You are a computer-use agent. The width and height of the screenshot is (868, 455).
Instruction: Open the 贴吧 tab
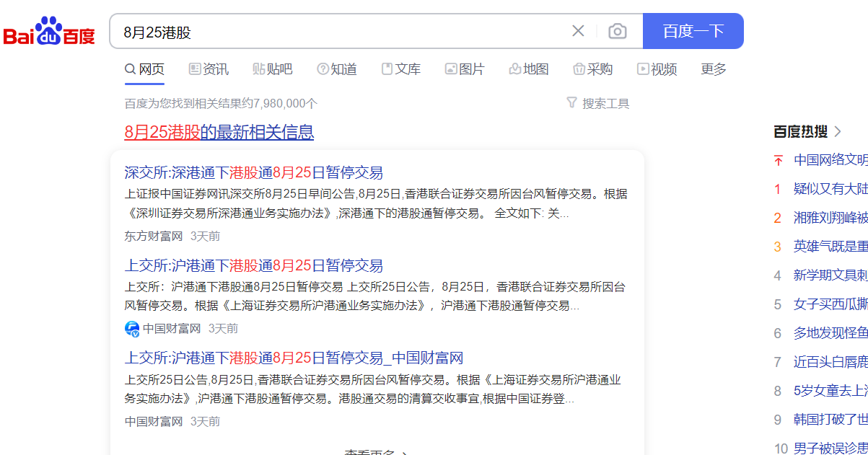tap(273, 69)
